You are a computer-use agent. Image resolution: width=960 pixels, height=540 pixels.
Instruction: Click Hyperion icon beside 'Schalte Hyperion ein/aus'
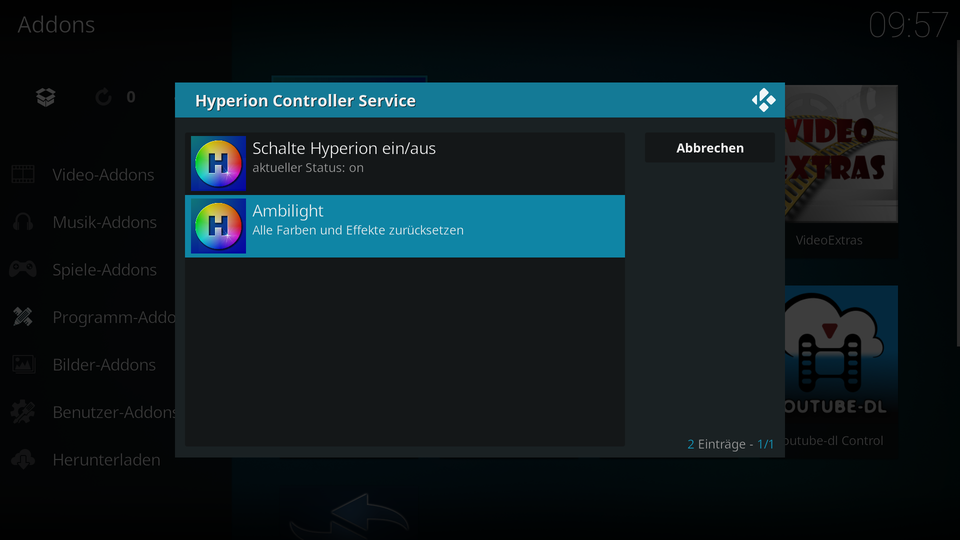click(x=218, y=163)
